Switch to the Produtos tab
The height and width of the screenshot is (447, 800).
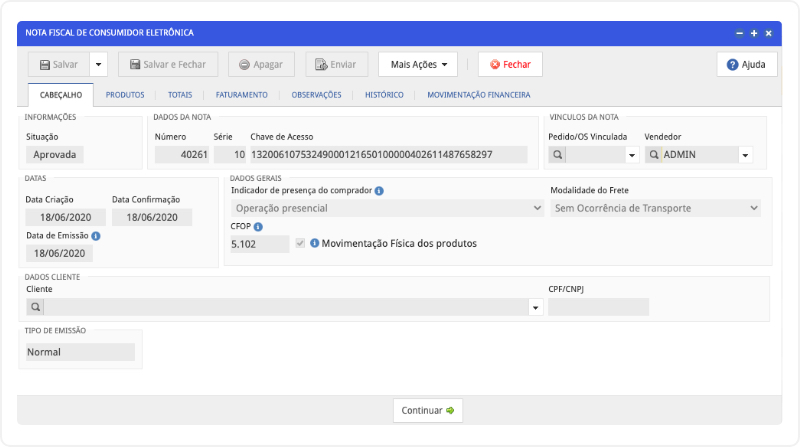point(125,95)
